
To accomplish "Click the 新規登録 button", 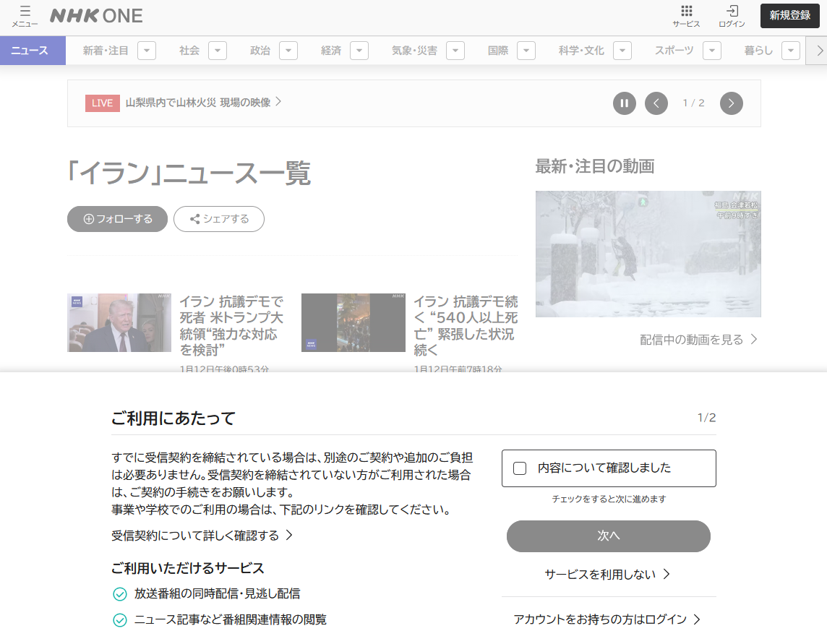I will pos(789,15).
